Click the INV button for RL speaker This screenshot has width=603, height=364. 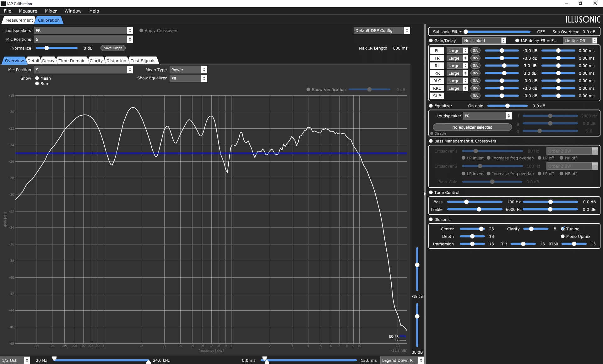(x=475, y=66)
